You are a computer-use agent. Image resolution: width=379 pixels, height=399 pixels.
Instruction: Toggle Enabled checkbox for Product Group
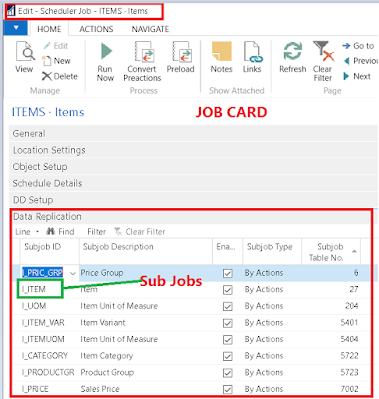pos(228,373)
